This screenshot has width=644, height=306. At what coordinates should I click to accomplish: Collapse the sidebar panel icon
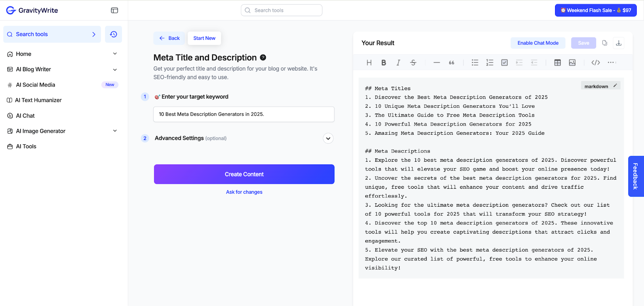[114, 10]
